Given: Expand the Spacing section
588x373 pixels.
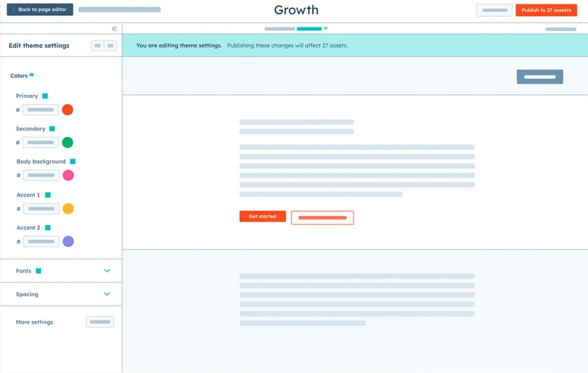Looking at the screenshot, I should tap(107, 294).
